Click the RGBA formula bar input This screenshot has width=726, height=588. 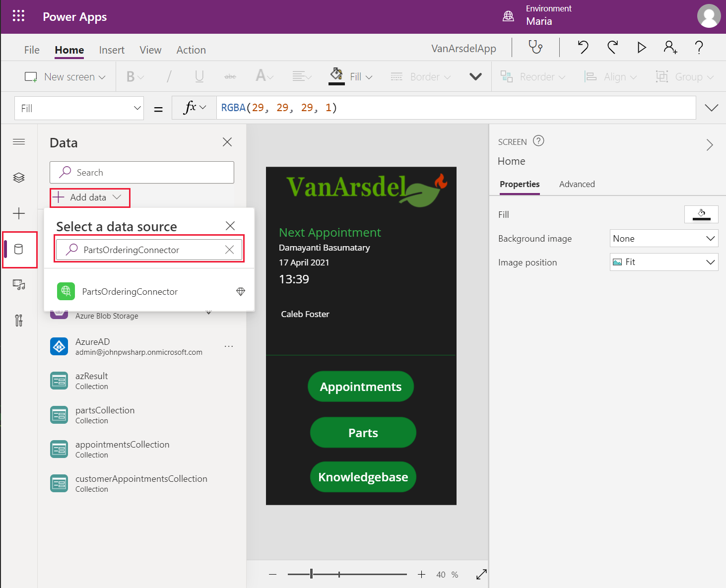(456, 108)
